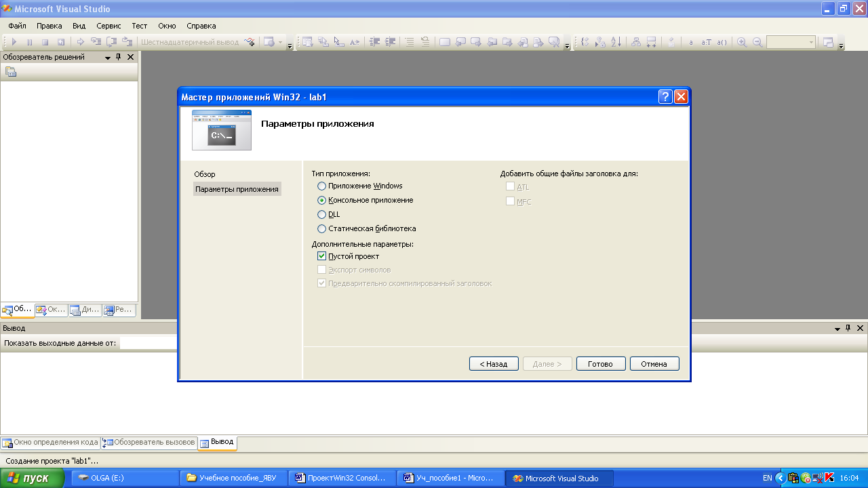Click the MFC header files checkbox
Image resolution: width=868 pixels, height=488 pixels.
pyautogui.click(x=510, y=201)
